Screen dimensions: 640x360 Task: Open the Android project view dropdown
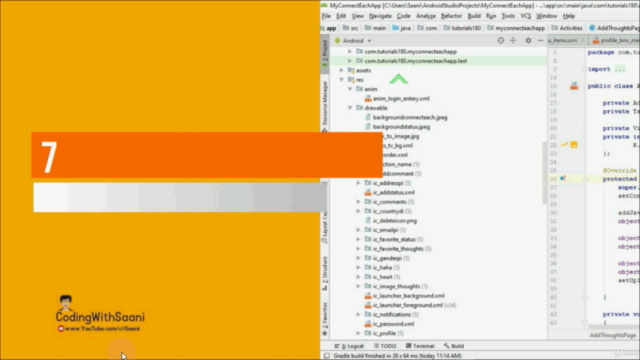point(353,41)
